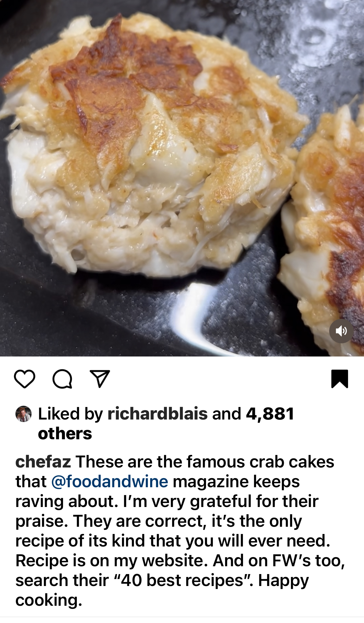Mute the video with the speaker icon
This screenshot has width=364, height=623.
[x=341, y=331]
